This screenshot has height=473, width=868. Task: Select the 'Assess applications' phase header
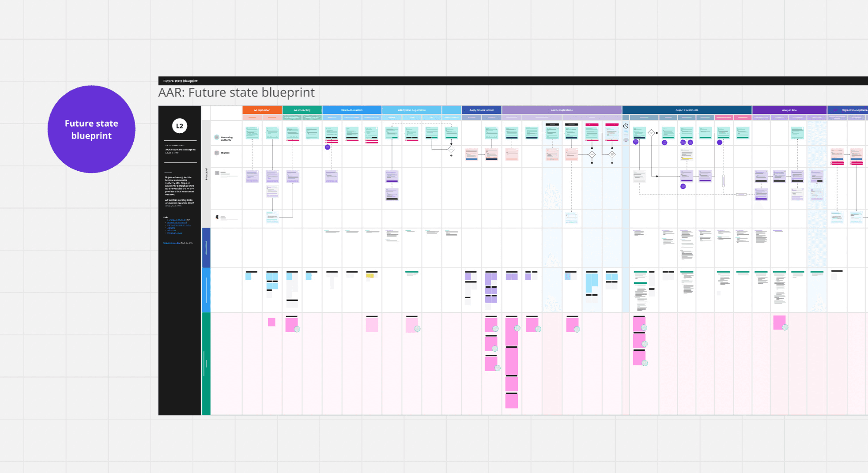point(562,110)
